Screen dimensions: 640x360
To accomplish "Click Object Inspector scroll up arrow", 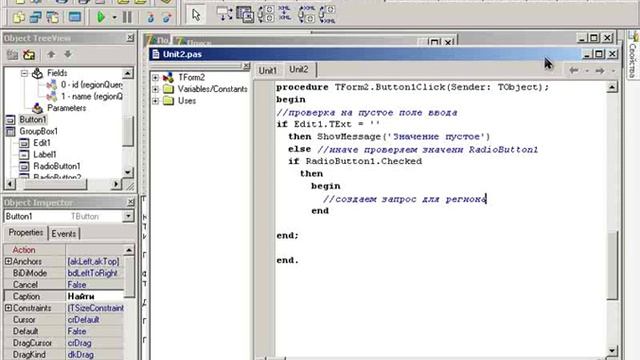I will [x=129, y=250].
